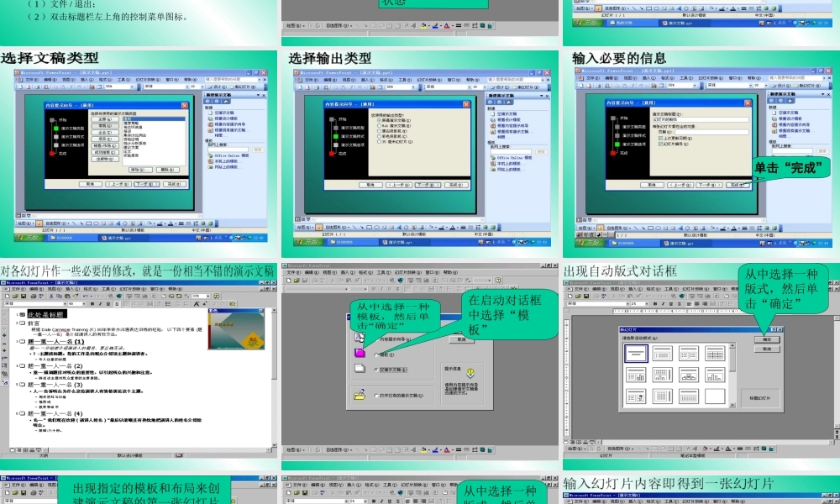Select Web 演示文稿 radio in 选择输出类型 slide
Viewport: 840px width, 504px height.
[x=380, y=126]
